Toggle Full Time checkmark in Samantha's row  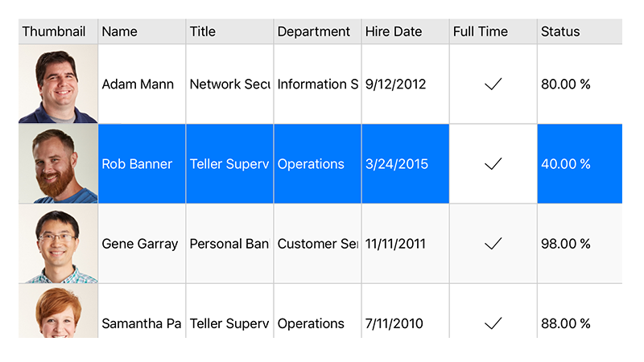(493, 323)
